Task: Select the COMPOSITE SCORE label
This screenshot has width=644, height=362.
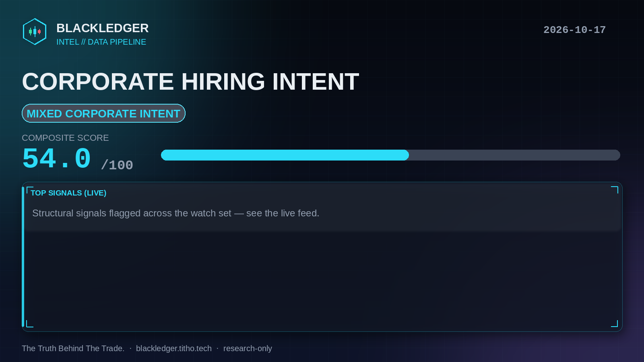Action: (x=65, y=138)
